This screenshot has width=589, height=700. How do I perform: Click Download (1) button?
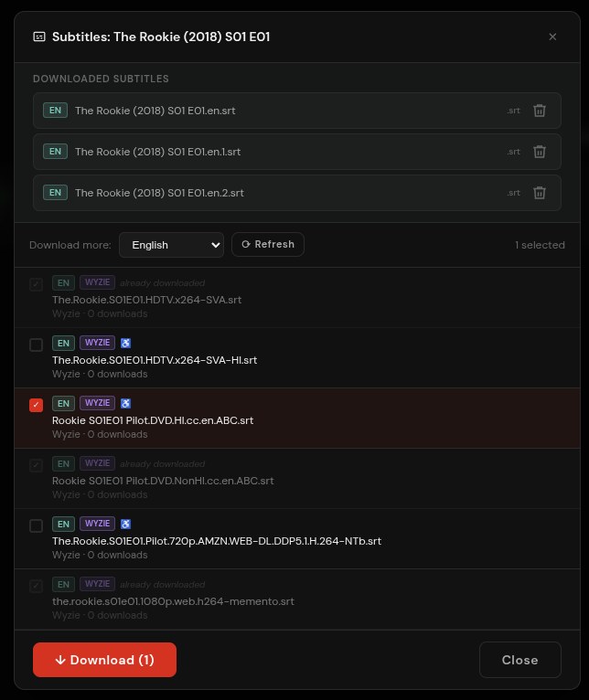pyautogui.click(x=104, y=660)
